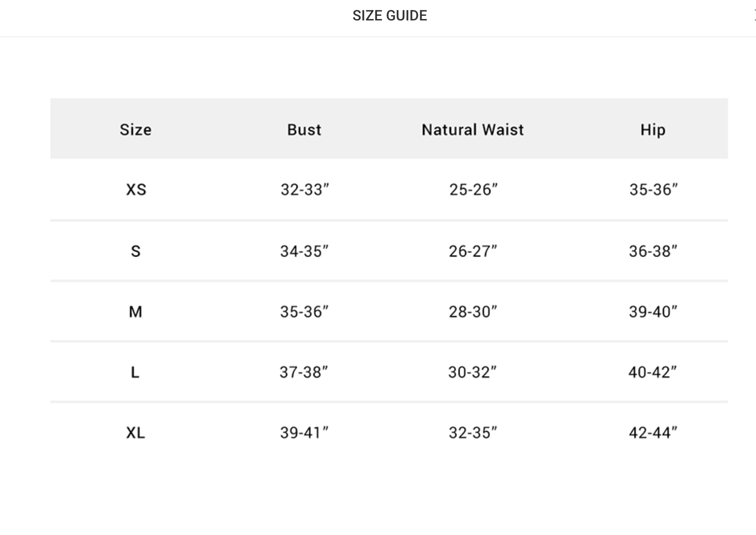Select the M natural waist value 28-30"
Screen dimensions: 756x535
(x=473, y=312)
